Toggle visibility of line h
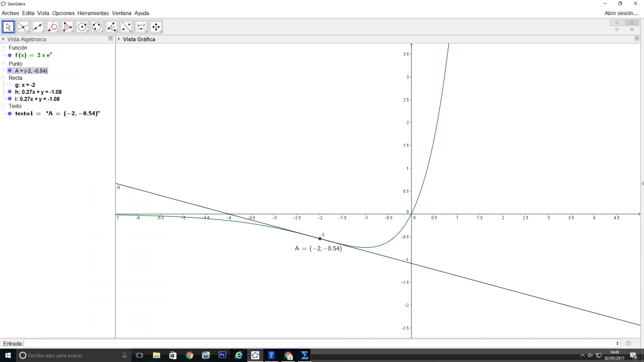644x362 pixels. click(10, 92)
